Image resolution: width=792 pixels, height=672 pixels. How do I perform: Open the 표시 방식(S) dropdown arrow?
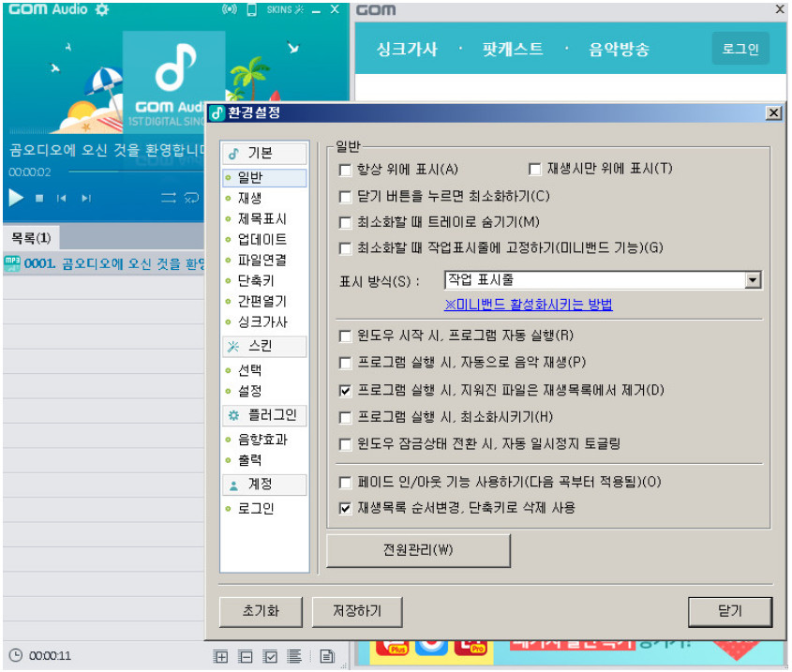[x=753, y=280]
